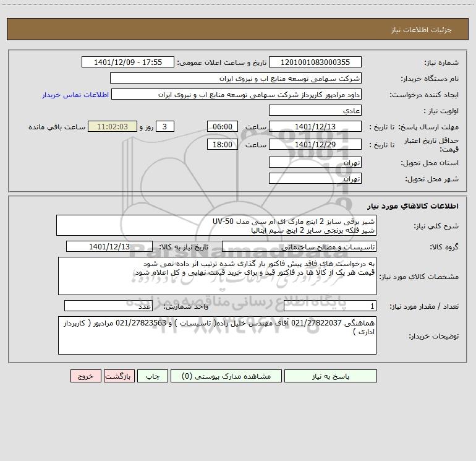
Task: Click the تعداد / مقدار مورد نیاز label
Action: [x=424, y=306]
